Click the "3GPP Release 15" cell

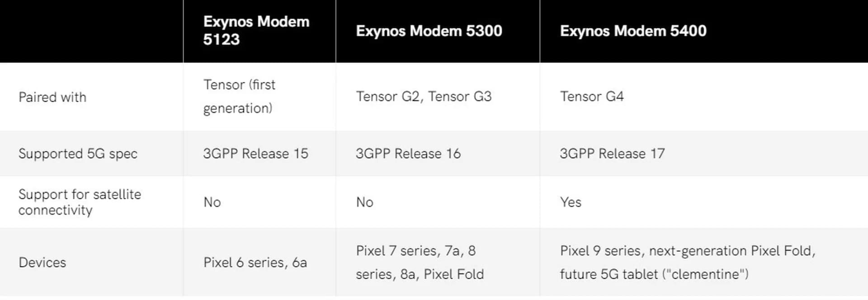[255, 154]
